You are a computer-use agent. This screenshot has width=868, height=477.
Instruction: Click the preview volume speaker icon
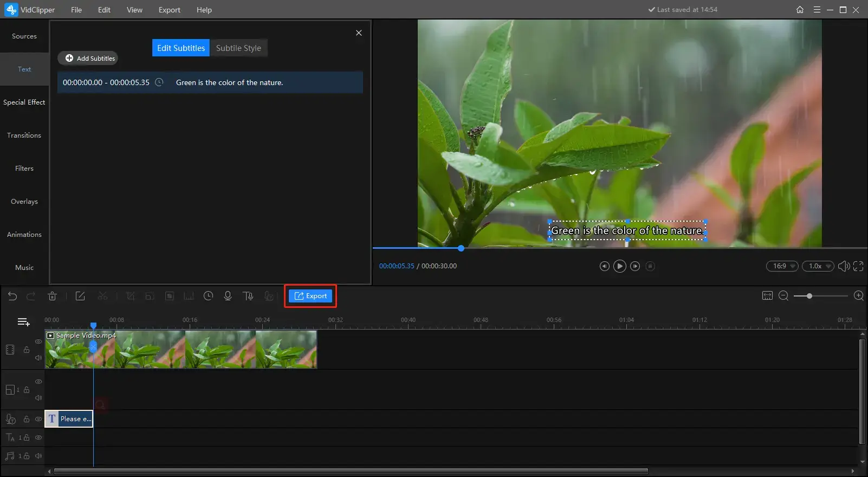click(844, 266)
